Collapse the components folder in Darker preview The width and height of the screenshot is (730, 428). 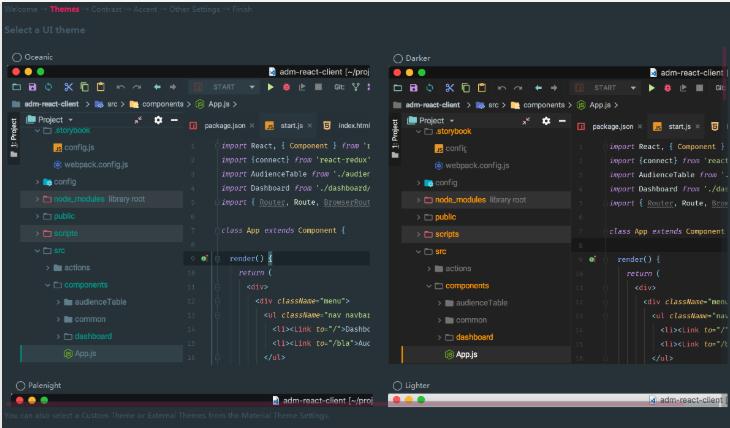[429, 286]
